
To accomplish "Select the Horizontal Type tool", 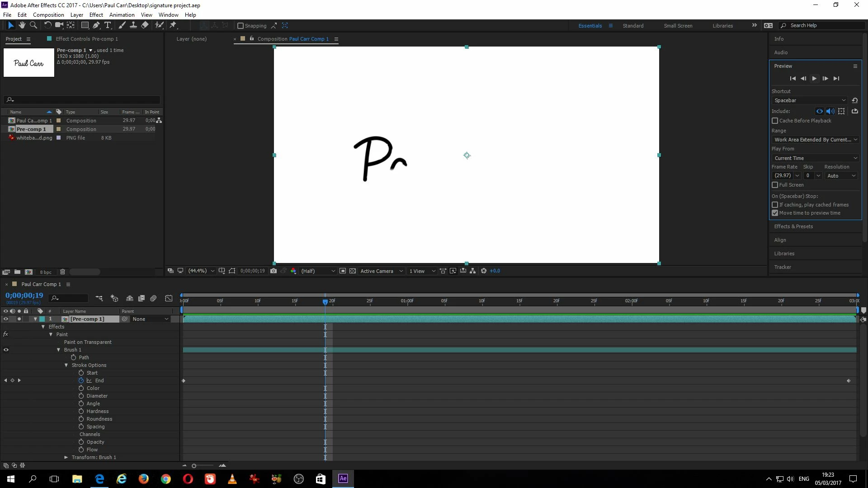I will pos(108,25).
